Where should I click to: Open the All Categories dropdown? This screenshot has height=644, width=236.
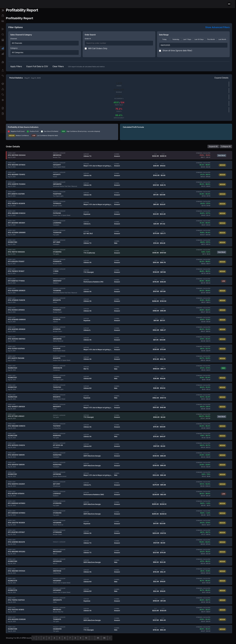(44, 52)
